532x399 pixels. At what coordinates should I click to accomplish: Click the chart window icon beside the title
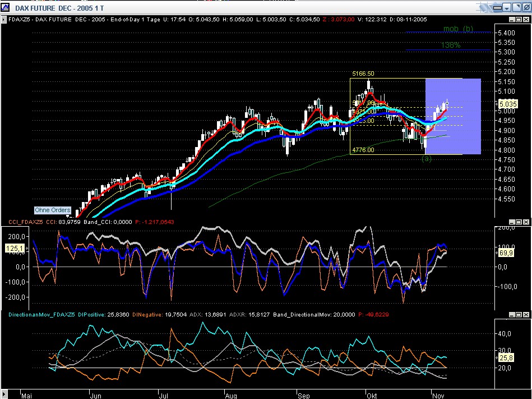tap(5, 7)
